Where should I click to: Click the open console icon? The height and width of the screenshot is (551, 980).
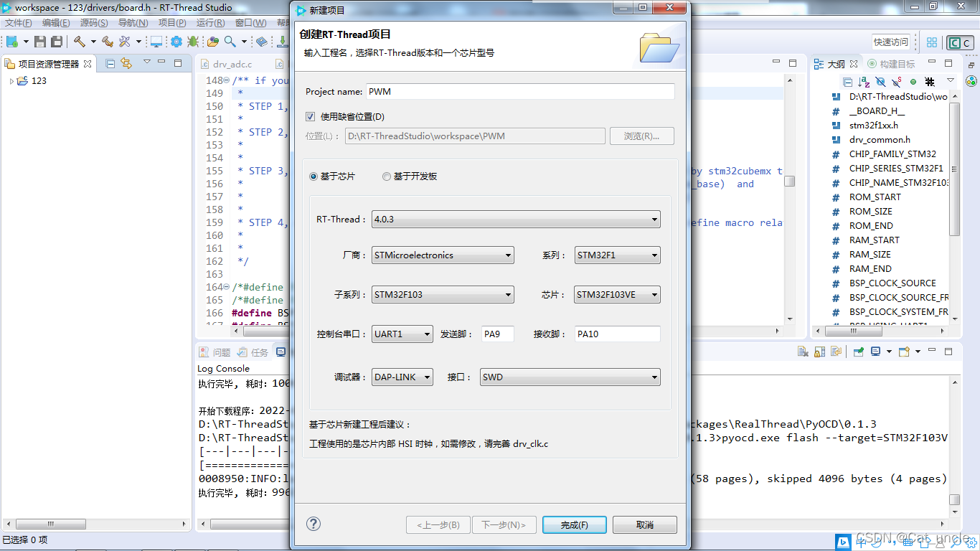tap(904, 352)
